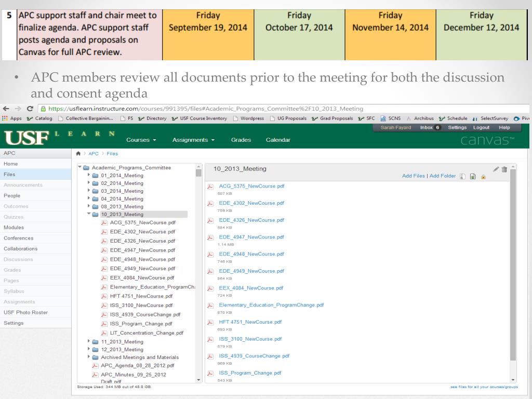Click the home icon in the breadcrumb
The width and height of the screenshot is (532, 399).
(78, 154)
